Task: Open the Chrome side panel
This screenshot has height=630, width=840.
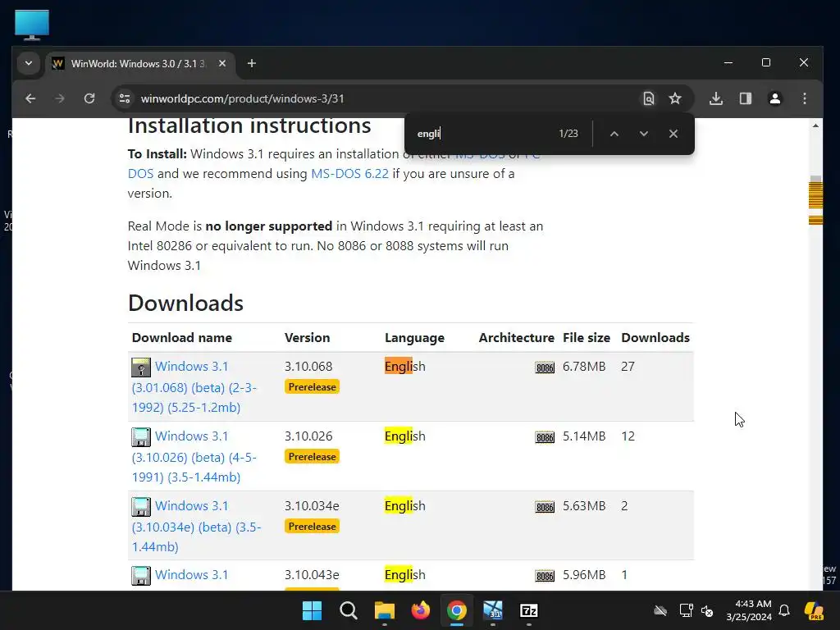Action: 745,98
